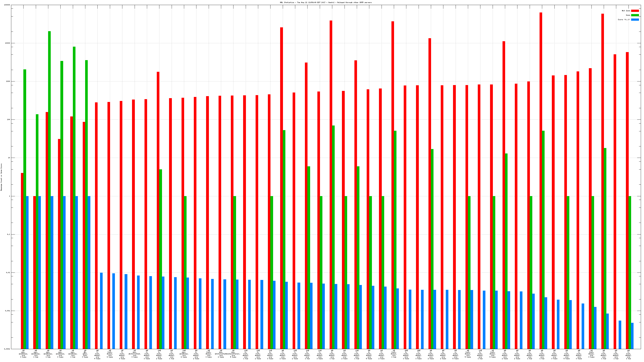Viewport: 644px width, 362px height.
Task: Click the ips.whitelisted.org 3 hops label
Action: (x=134, y=354)
